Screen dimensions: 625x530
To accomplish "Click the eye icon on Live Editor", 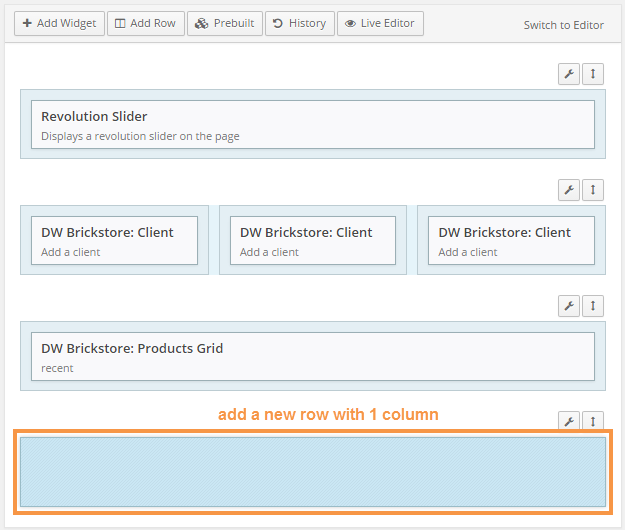I will (x=350, y=24).
